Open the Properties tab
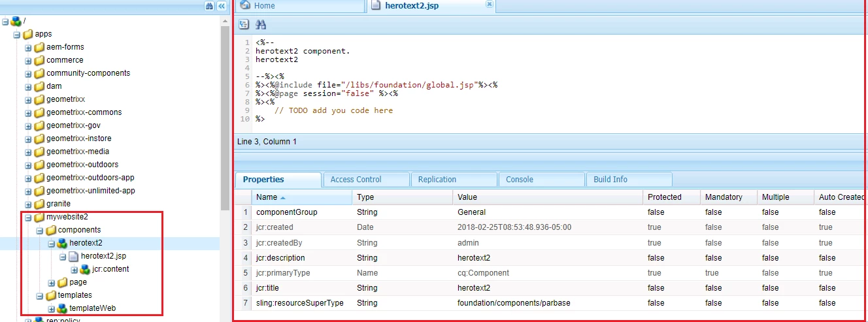 click(278, 180)
